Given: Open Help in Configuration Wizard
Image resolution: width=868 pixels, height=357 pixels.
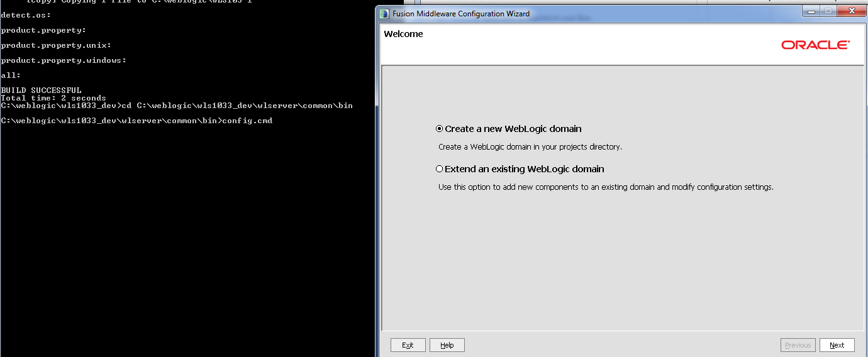Looking at the screenshot, I should point(447,345).
